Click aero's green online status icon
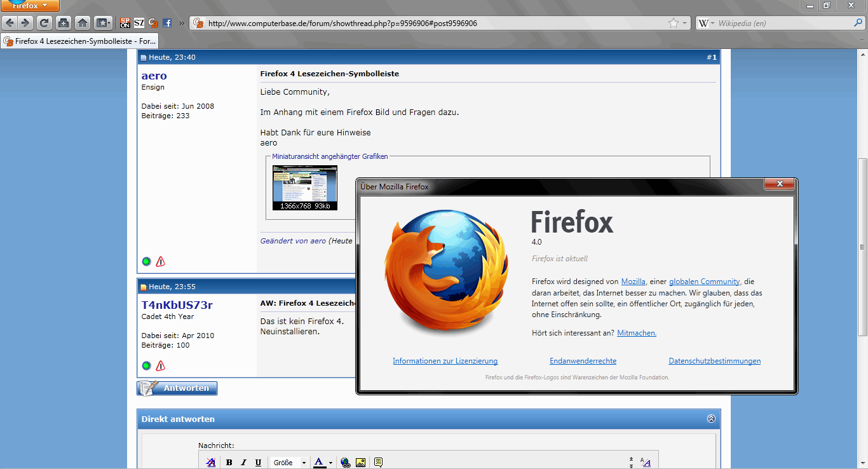This screenshot has width=868, height=469. pos(146,261)
